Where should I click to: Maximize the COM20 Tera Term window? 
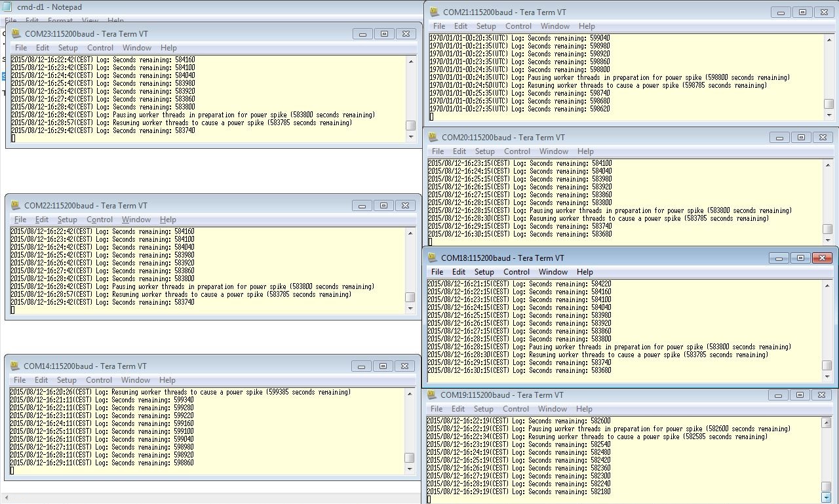[x=801, y=138]
